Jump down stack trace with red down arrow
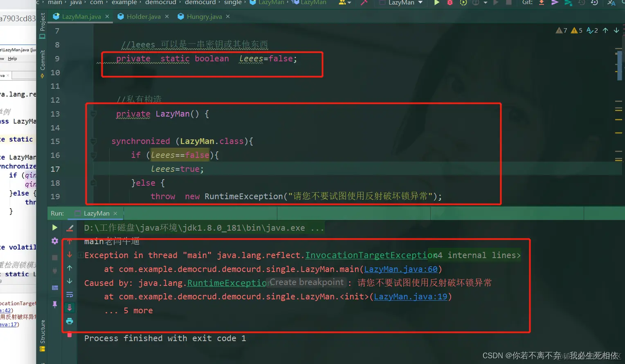The width and height of the screenshot is (625, 364). pos(70,254)
